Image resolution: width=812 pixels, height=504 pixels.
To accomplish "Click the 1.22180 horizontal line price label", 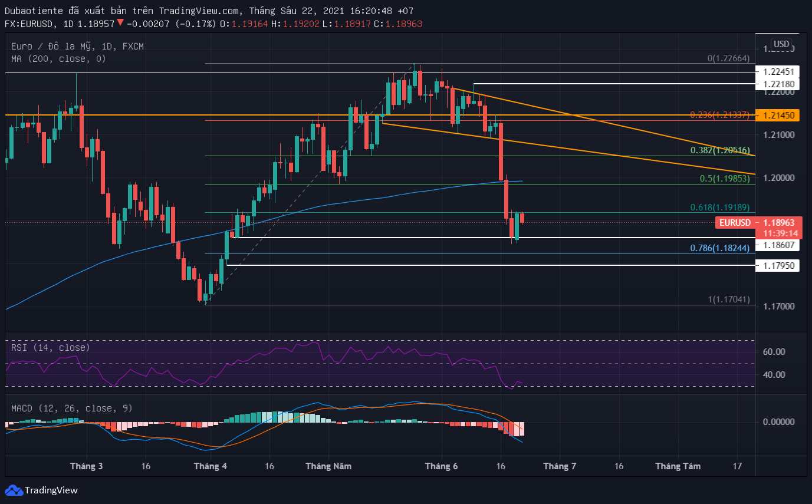I will click(x=778, y=84).
